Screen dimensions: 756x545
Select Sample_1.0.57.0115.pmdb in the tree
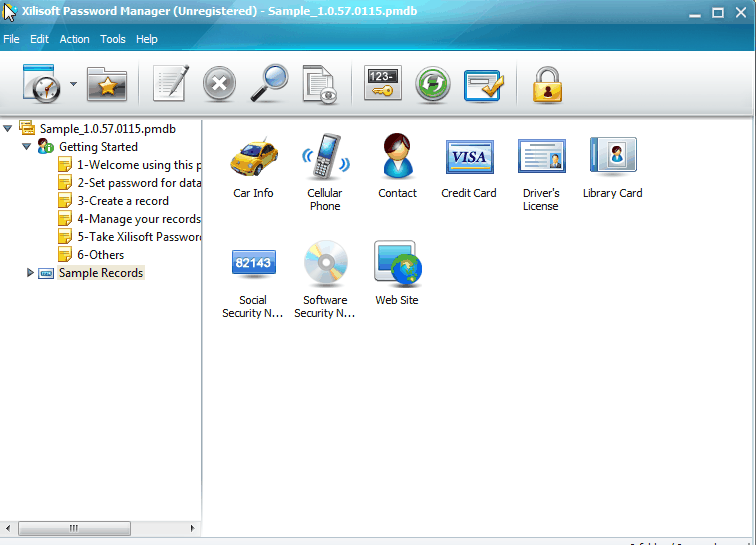pyautogui.click(x=108, y=129)
